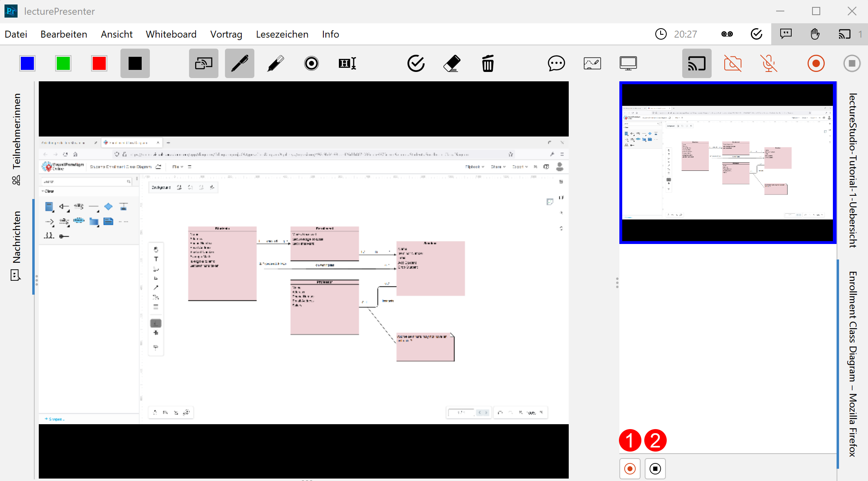The height and width of the screenshot is (481, 868).
Task: Open the Whiteboard menu
Action: click(171, 34)
